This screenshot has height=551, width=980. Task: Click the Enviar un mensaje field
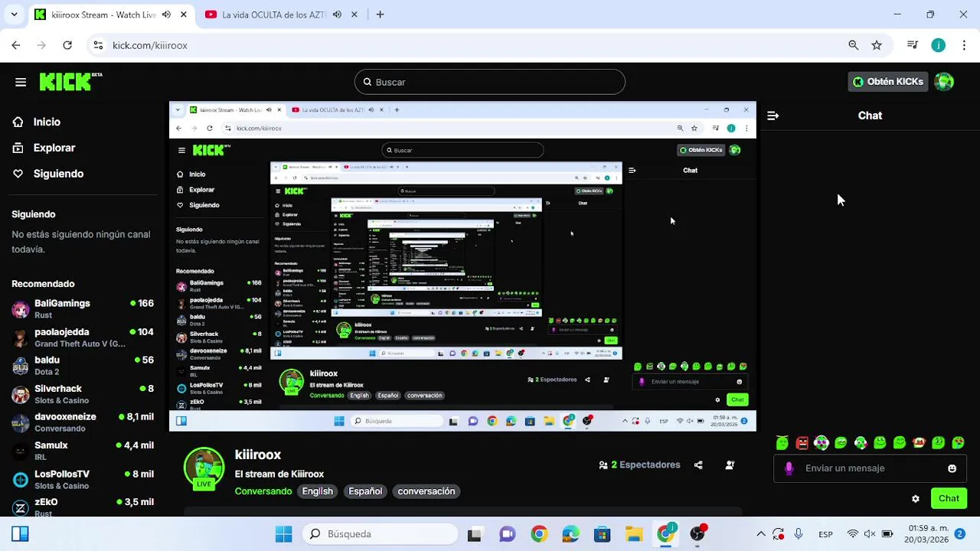tap(869, 468)
